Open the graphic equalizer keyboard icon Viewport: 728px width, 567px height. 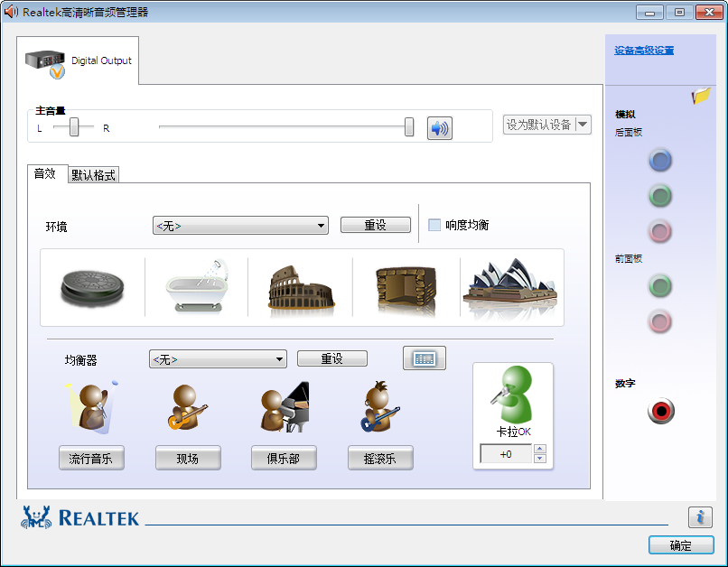424,358
